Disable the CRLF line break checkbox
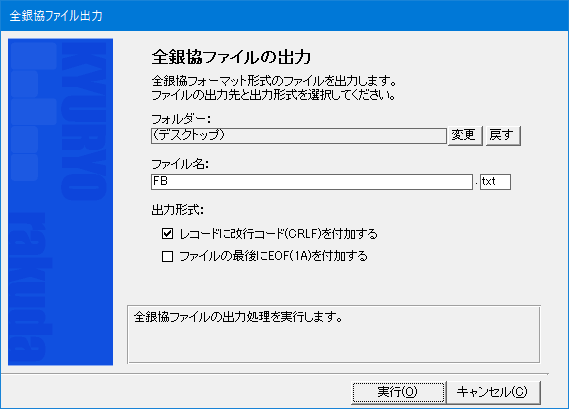569x409 pixels. 167,233
